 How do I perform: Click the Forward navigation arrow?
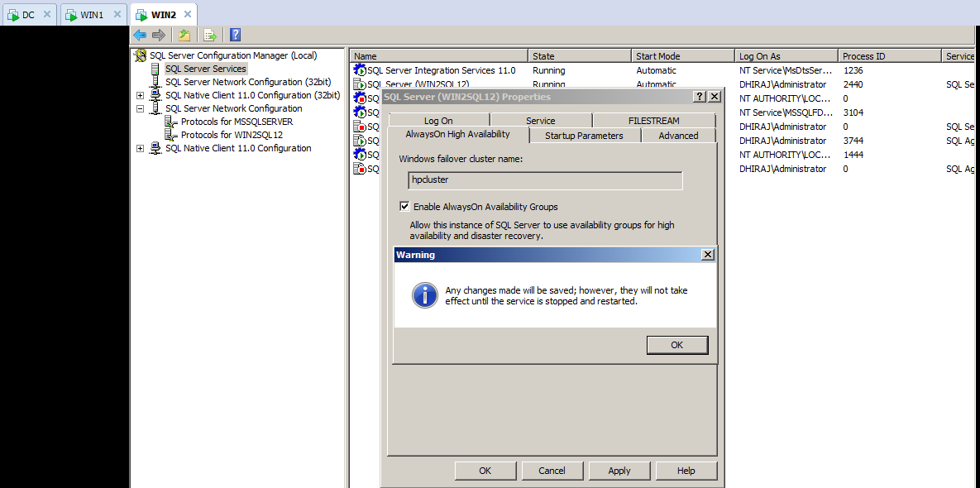(157, 35)
